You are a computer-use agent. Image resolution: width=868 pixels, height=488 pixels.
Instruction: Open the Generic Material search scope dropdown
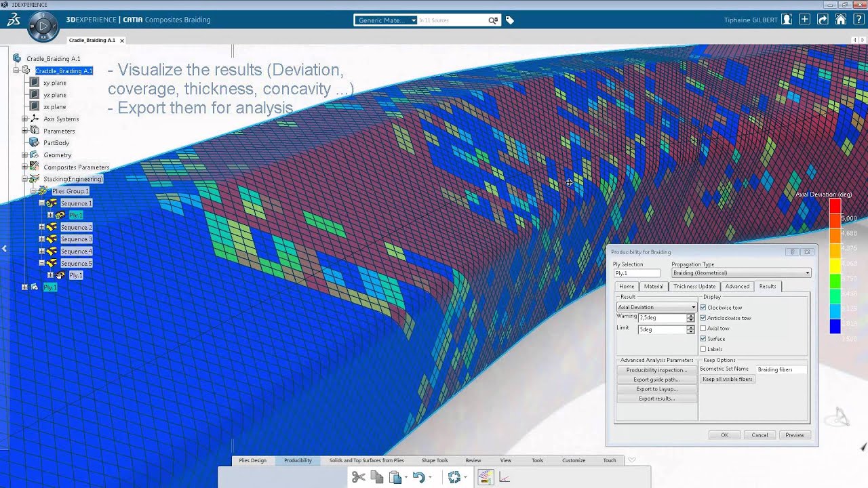coord(385,20)
